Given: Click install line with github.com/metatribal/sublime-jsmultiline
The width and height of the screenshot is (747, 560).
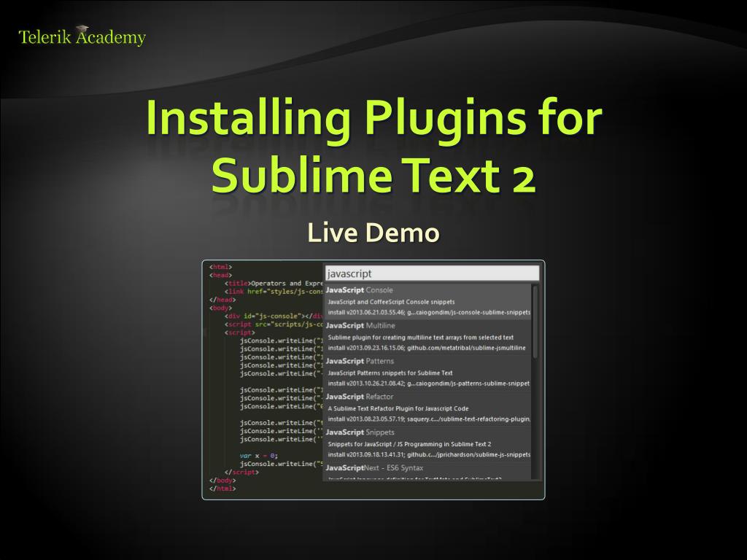Looking at the screenshot, I should click(426, 348).
